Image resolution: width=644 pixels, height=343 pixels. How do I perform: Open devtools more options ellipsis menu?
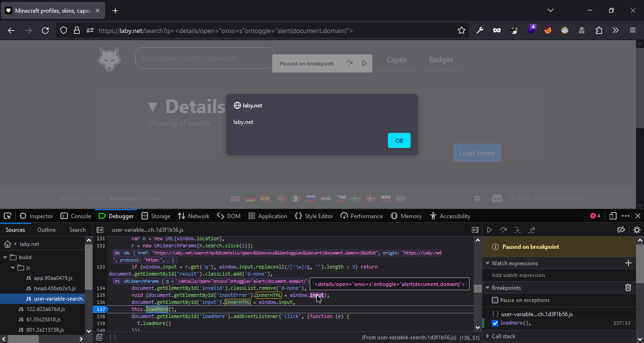[626, 216]
